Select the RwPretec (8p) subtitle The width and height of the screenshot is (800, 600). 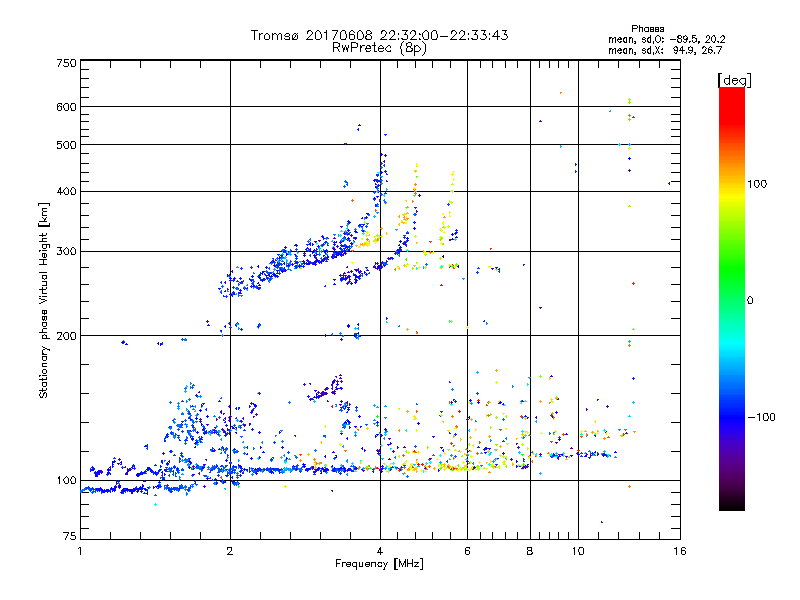(379, 47)
